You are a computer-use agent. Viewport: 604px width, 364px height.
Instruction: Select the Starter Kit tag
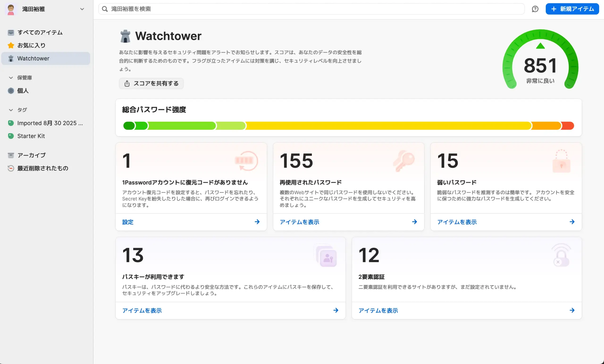click(x=46, y=136)
